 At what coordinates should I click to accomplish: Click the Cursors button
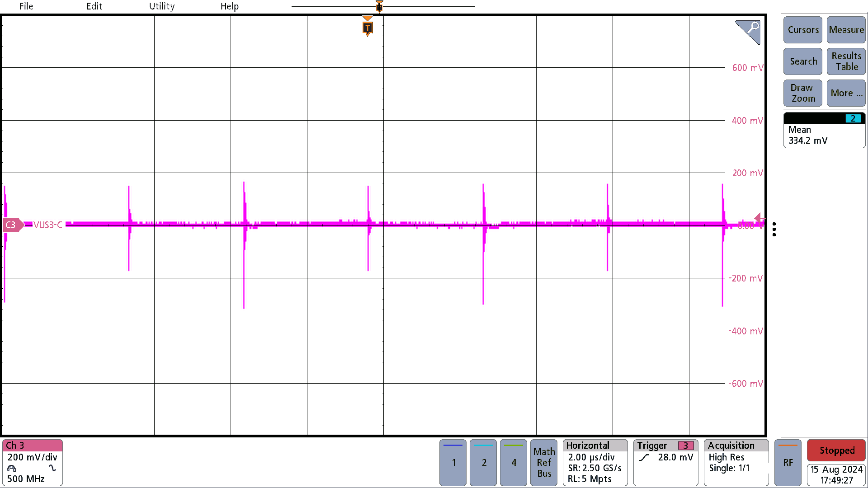[x=803, y=30]
